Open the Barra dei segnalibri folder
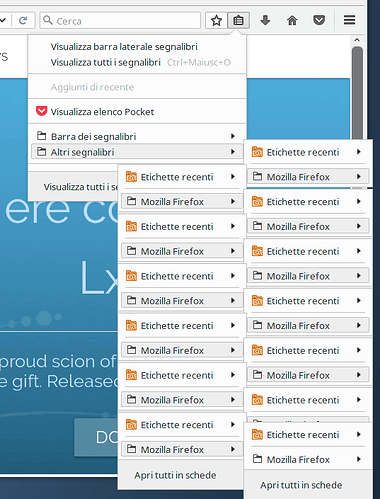This screenshot has height=499, width=380. (x=137, y=136)
